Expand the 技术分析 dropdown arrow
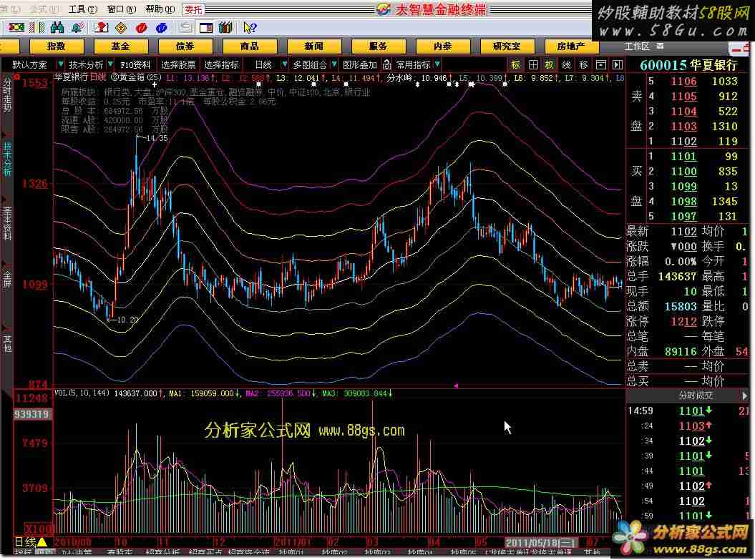This screenshot has height=560, width=755. (x=110, y=64)
